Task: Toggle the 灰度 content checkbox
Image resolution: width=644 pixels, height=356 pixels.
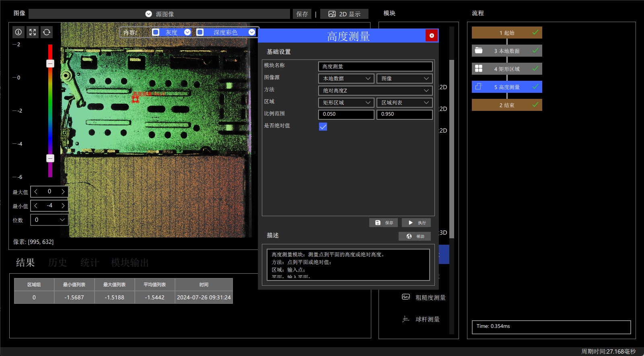Action: coord(156,32)
